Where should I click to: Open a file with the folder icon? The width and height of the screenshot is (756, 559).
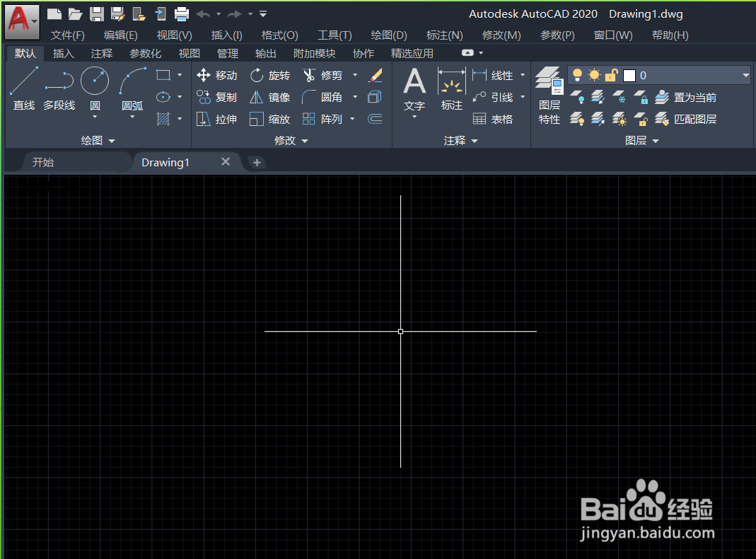[75, 14]
